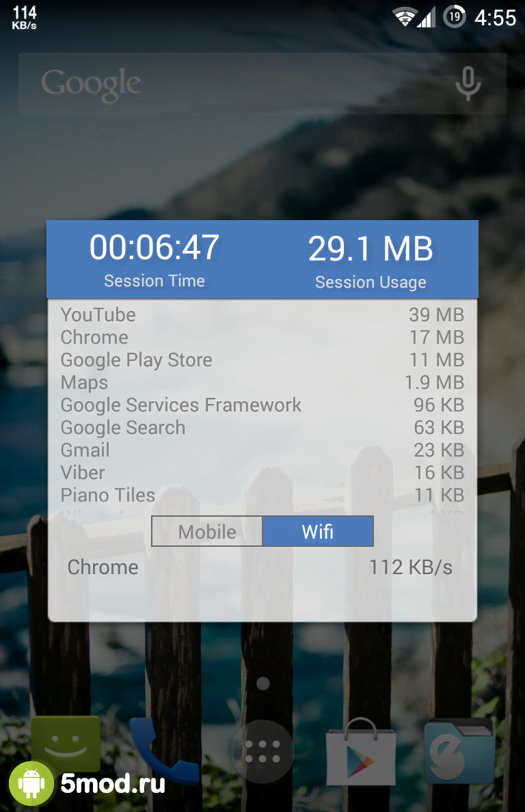Tap the Chrome 112 KB/s live speed row
This screenshot has height=812, width=525.
tap(260, 567)
